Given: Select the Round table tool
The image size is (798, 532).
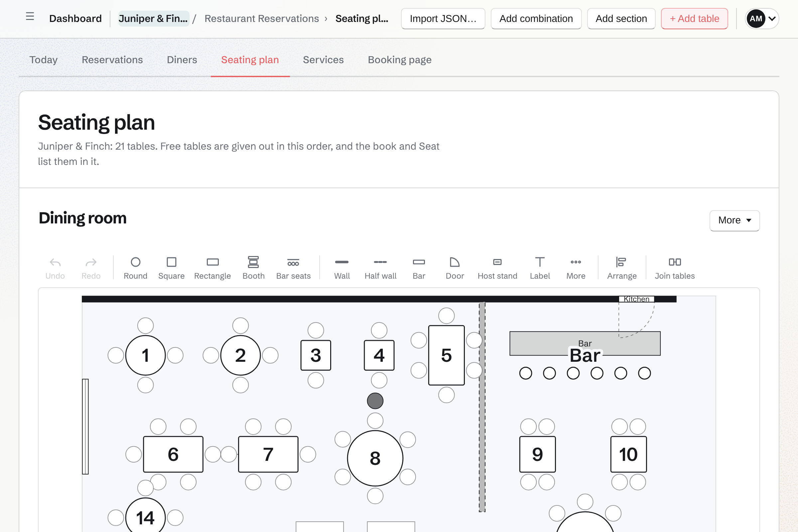Looking at the screenshot, I should pyautogui.click(x=135, y=268).
